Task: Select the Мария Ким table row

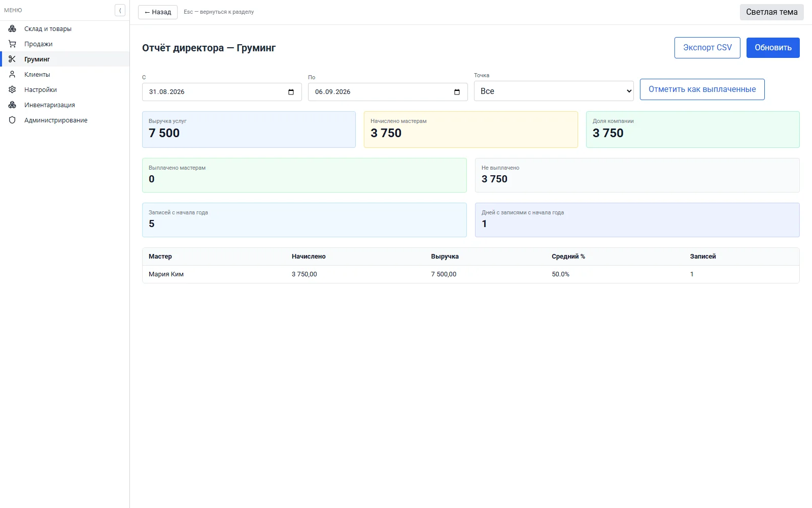Action: coord(470,274)
